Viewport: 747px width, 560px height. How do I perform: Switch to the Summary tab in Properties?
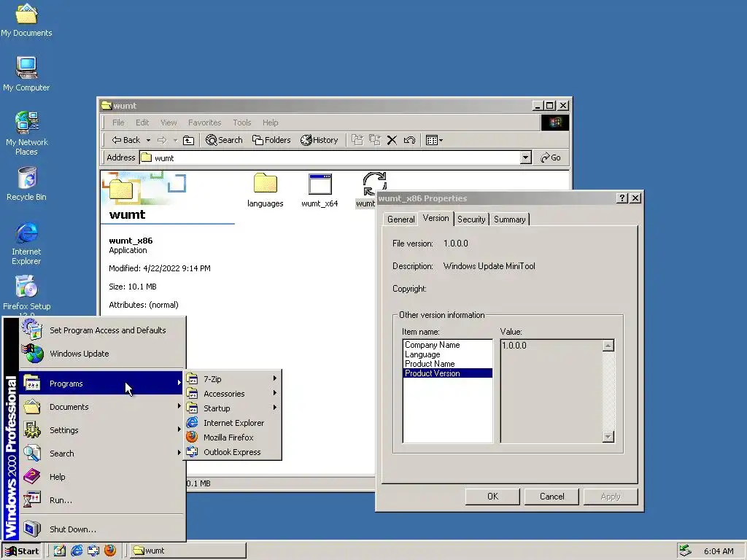[509, 219]
